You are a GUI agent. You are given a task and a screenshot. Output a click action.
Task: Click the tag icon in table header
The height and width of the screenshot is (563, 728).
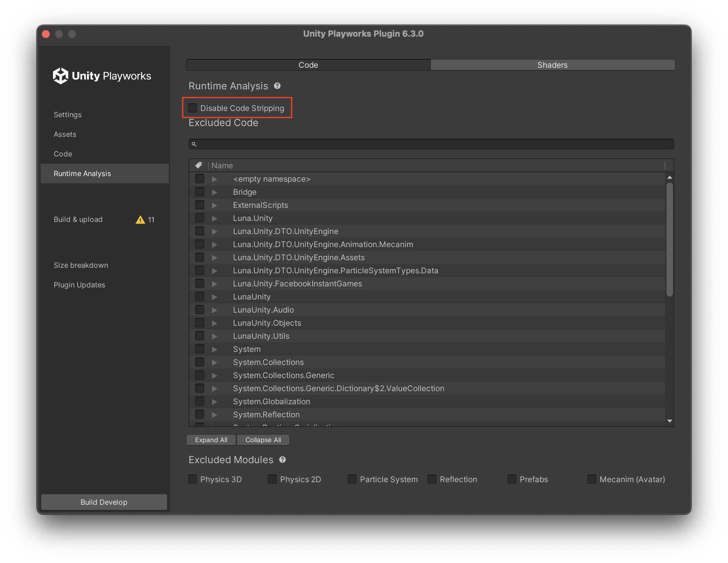click(x=198, y=165)
